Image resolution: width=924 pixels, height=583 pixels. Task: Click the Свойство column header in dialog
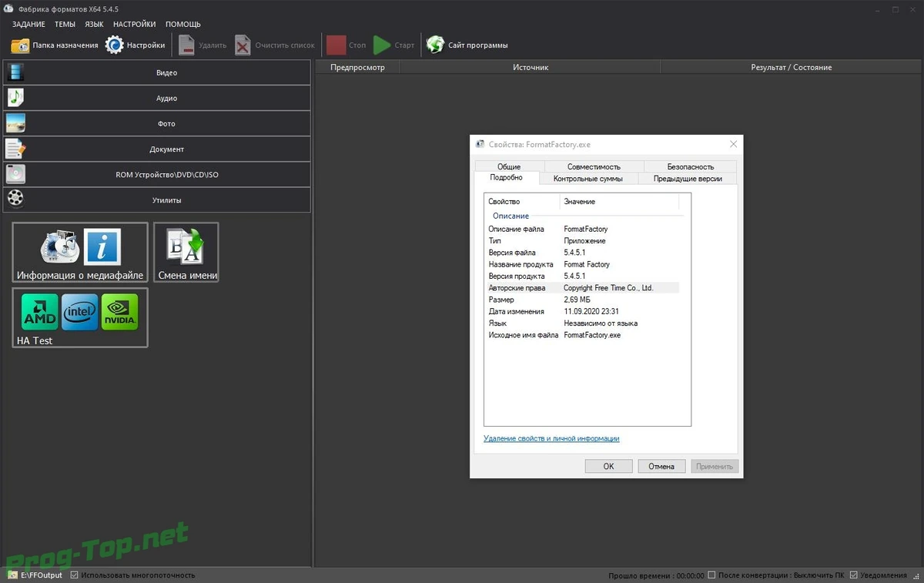tap(521, 201)
